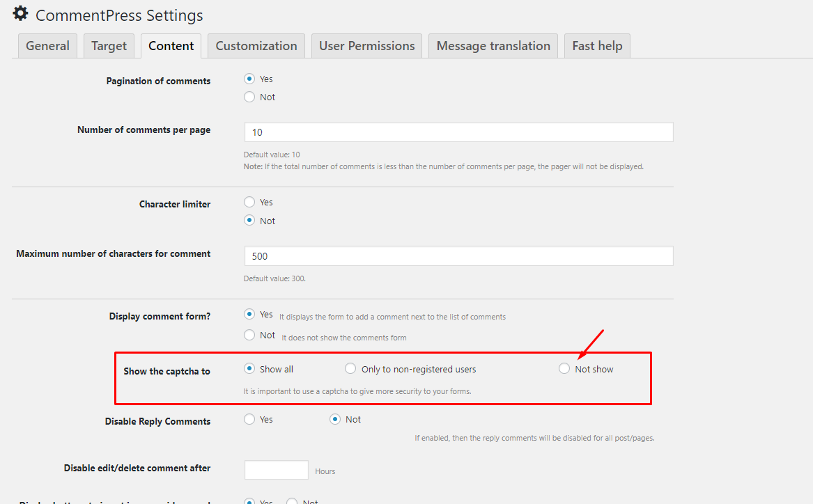Open the User Permissions tab
The image size is (813, 504).
coord(366,46)
